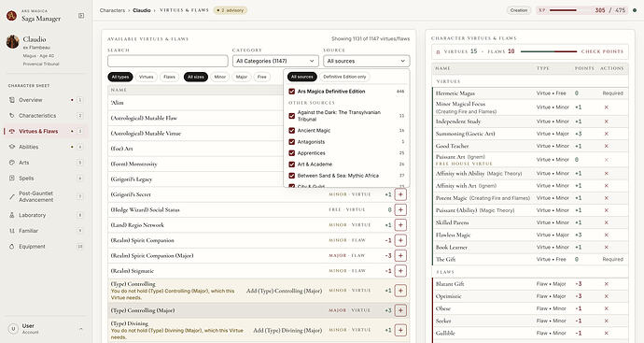Select the All types filter chip
Screen dimensions: 644x343
pyautogui.click(x=120, y=77)
